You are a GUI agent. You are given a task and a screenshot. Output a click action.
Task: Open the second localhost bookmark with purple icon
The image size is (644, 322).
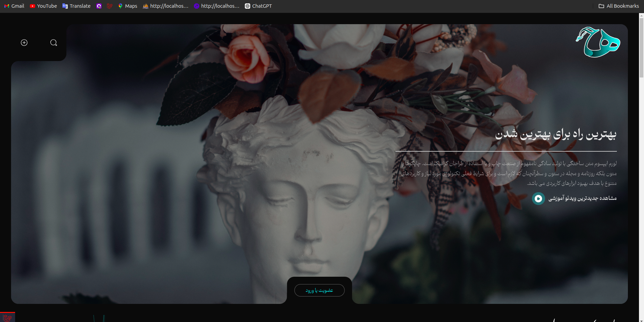click(x=217, y=6)
